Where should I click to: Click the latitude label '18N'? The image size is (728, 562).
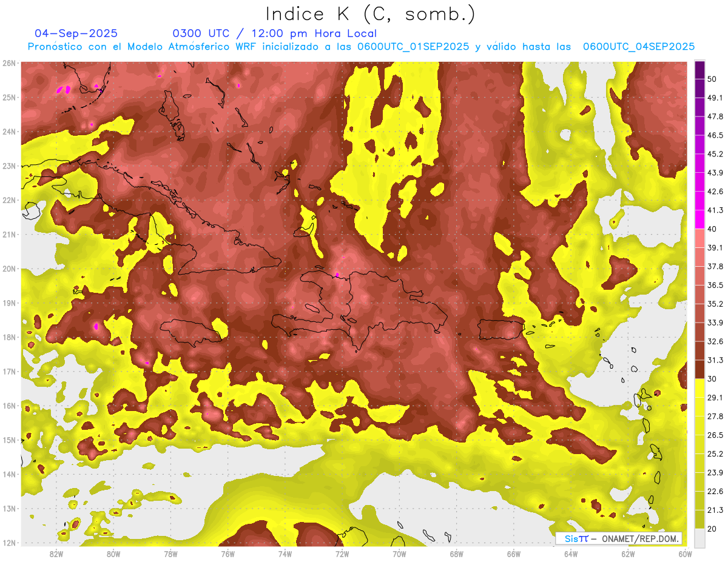(9, 337)
